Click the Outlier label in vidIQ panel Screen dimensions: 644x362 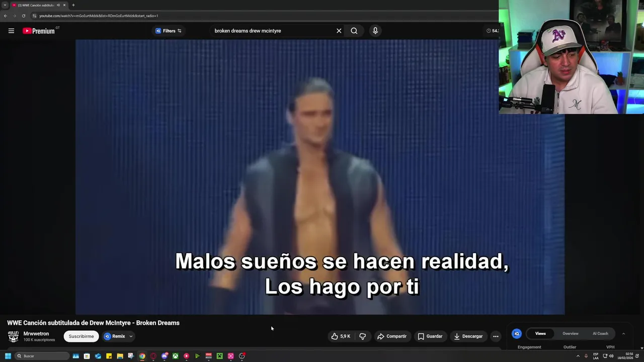(570, 347)
